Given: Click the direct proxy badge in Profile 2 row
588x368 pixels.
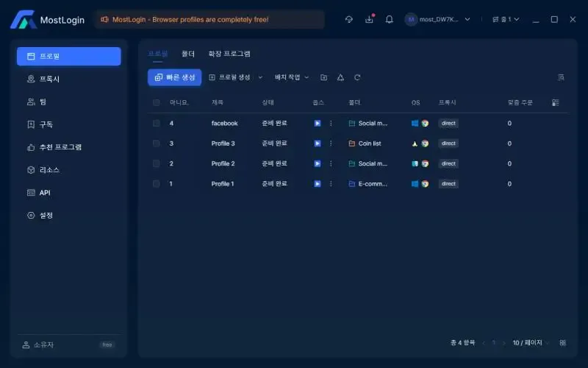Looking at the screenshot, I should pos(448,163).
